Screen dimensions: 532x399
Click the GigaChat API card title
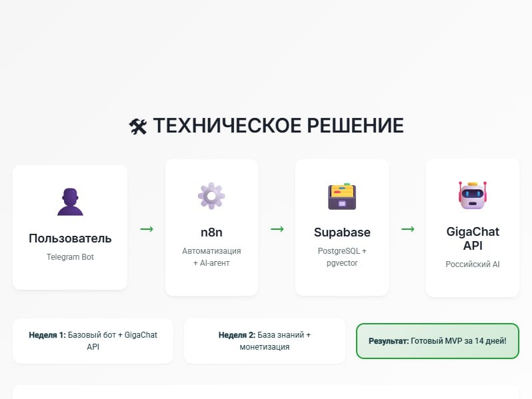pyautogui.click(x=473, y=238)
